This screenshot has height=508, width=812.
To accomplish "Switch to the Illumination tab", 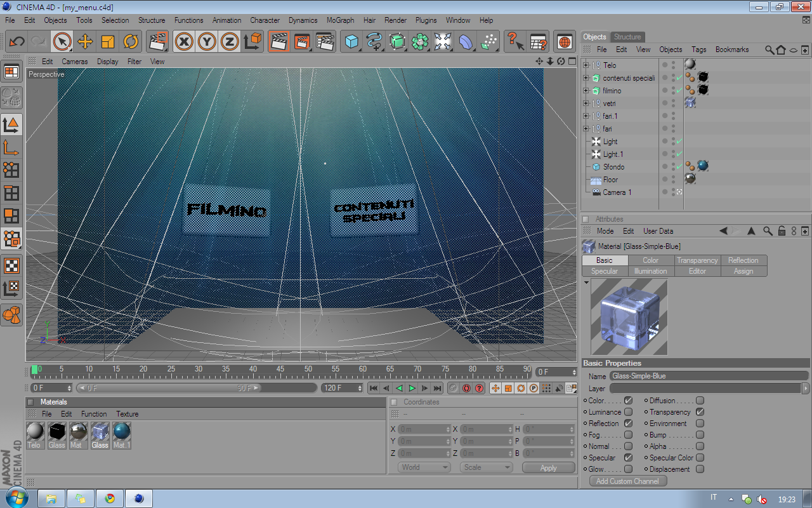I will 651,271.
